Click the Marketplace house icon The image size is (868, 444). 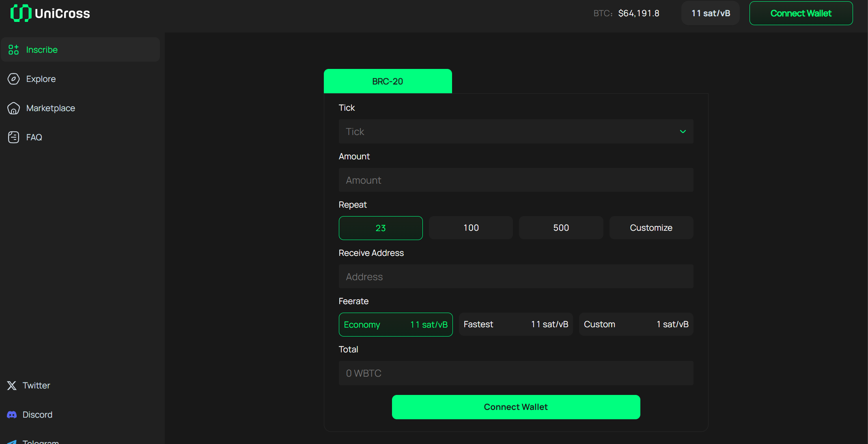(x=13, y=108)
